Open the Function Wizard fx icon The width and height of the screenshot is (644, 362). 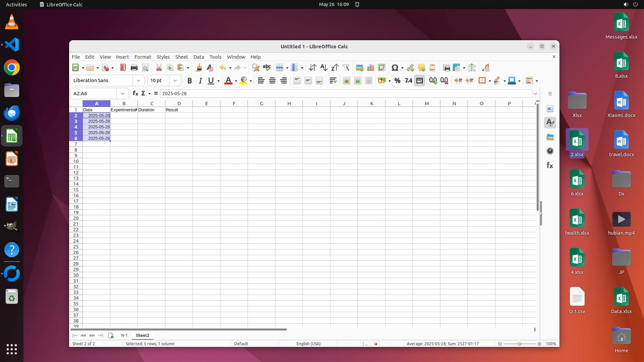point(135,93)
